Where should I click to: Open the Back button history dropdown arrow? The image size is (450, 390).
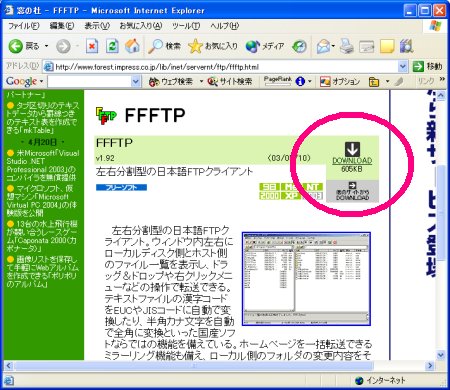(46, 46)
